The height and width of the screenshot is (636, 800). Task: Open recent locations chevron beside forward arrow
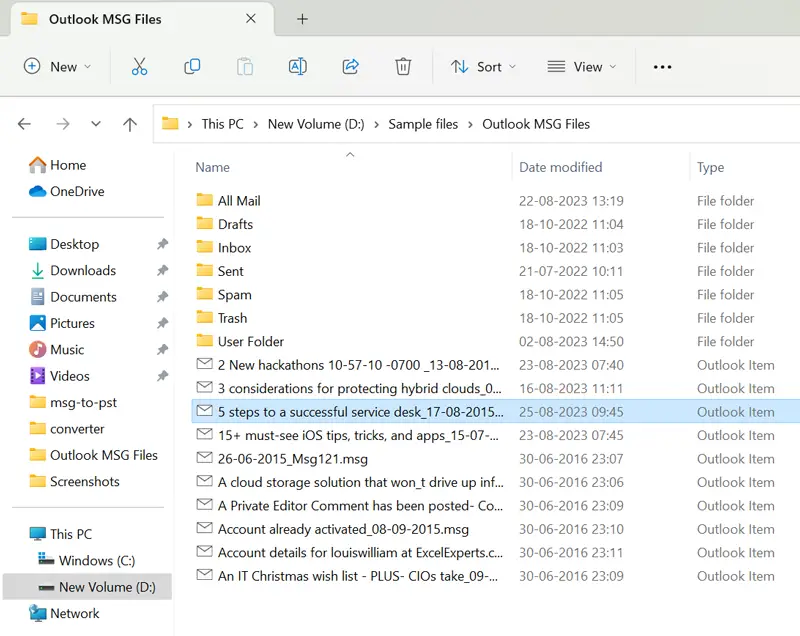pyautogui.click(x=95, y=123)
